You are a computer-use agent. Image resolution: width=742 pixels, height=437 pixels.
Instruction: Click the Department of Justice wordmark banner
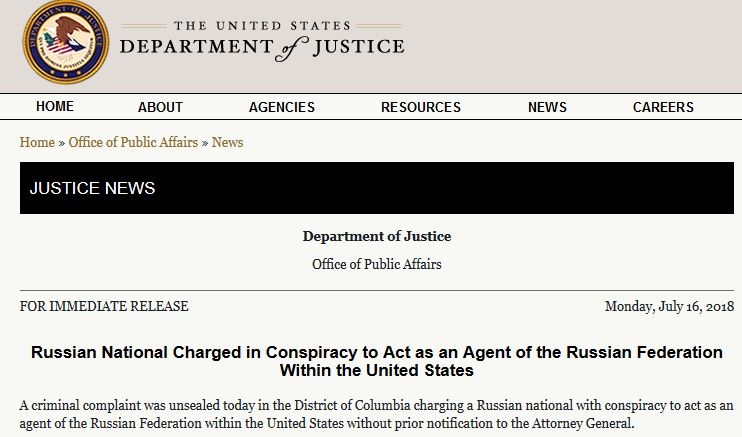coord(262,42)
